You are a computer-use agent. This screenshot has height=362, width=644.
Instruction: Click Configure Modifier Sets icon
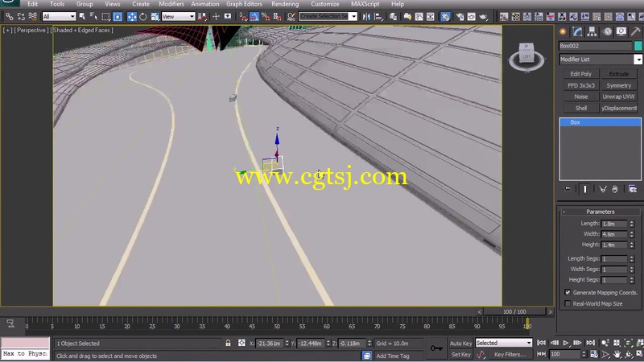633,189
